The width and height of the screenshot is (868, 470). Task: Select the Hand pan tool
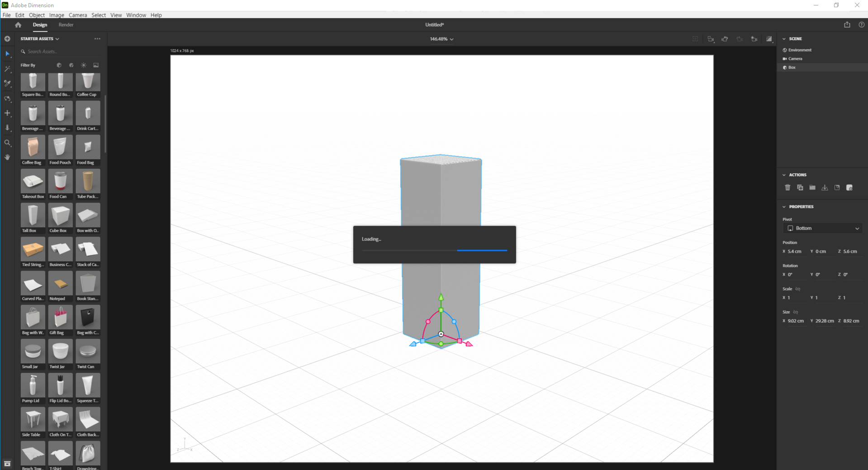7,157
